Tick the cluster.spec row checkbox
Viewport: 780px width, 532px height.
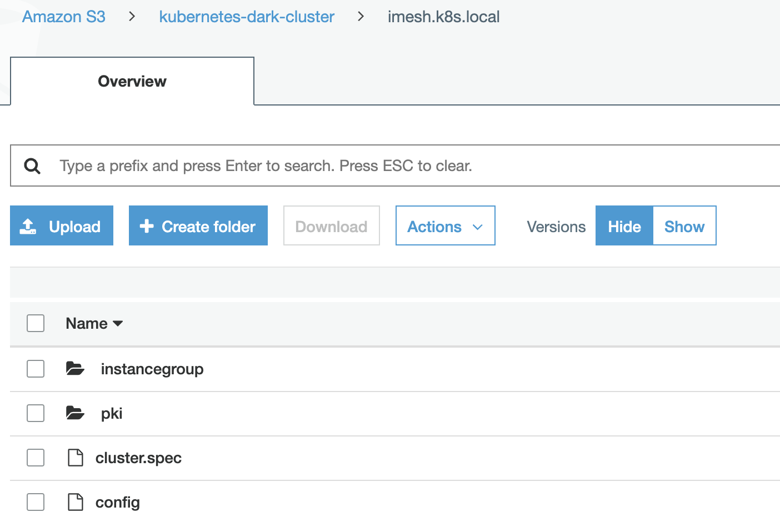36,458
